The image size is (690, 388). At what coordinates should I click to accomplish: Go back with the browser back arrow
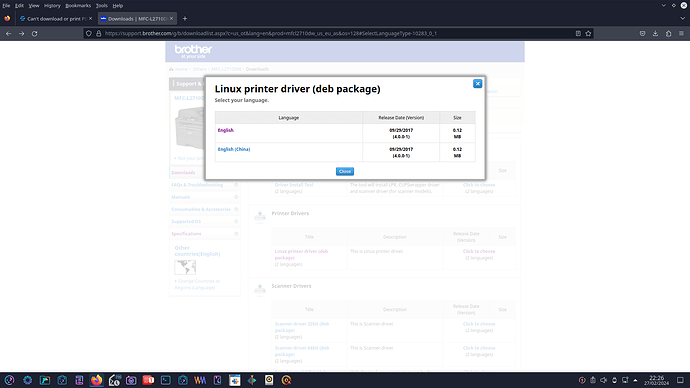pos(8,33)
